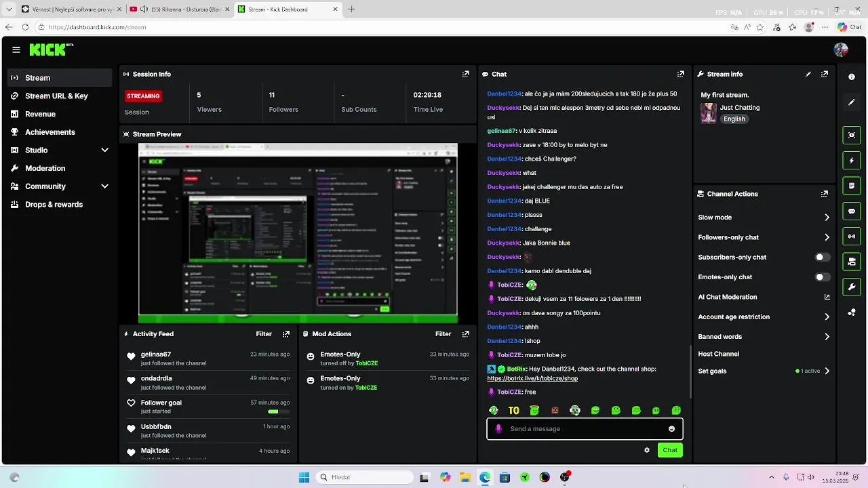Image resolution: width=868 pixels, height=488 pixels.
Task: Open the botrix.live shop link in chat
Action: coord(532,379)
